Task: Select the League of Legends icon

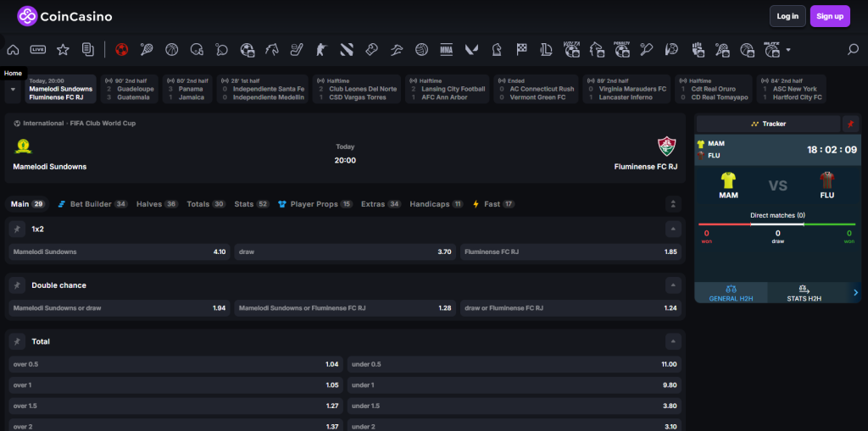Action: coord(547,50)
